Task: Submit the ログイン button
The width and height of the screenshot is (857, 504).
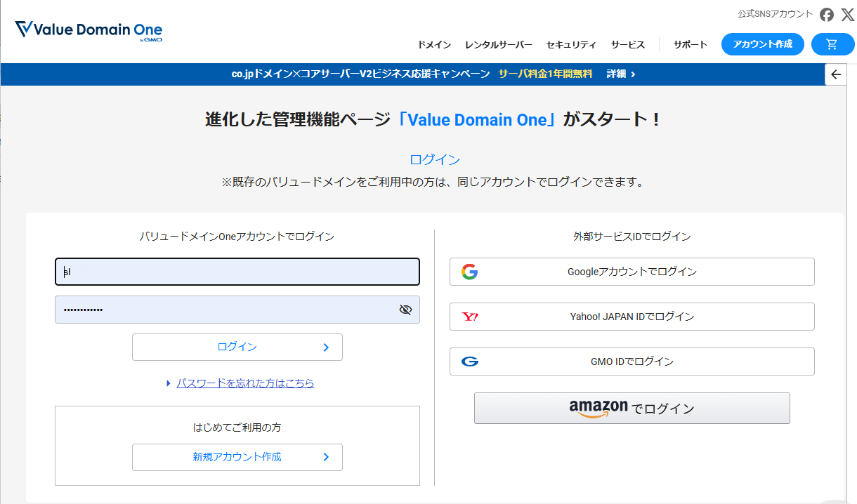Action: pos(237,347)
